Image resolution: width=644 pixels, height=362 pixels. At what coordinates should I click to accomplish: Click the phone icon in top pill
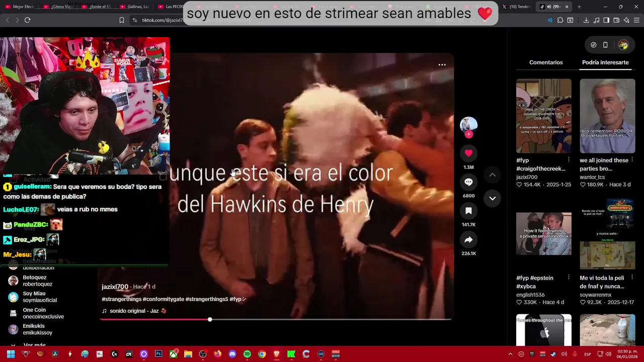pyautogui.click(x=605, y=45)
